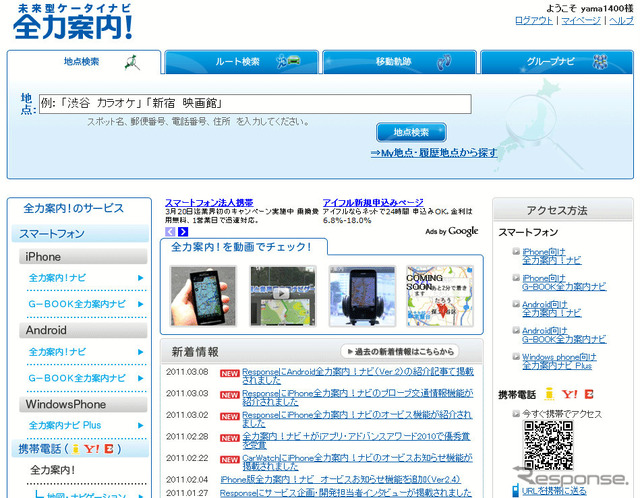
Task: Open 全力案内ナビ Plus sidebar item
Action: [x=65, y=425]
